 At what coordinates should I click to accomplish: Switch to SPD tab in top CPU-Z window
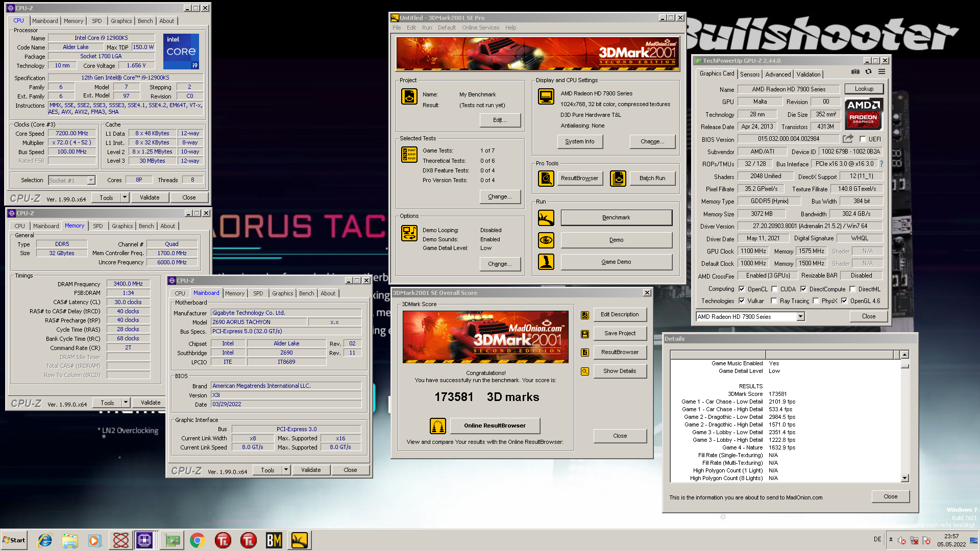[97, 21]
